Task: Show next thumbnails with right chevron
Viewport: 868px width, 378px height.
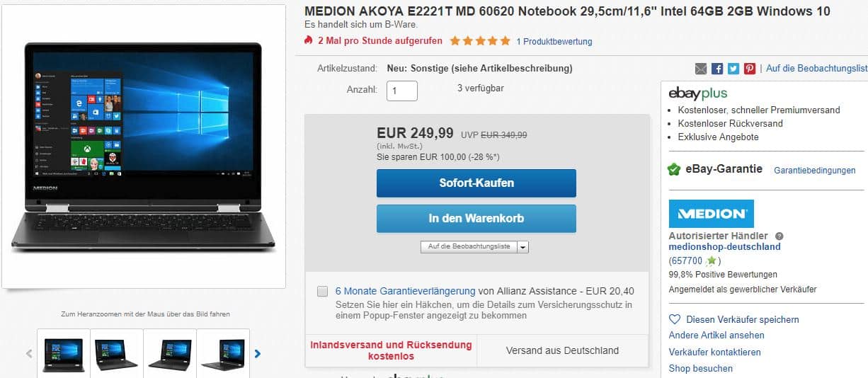Action: click(x=258, y=354)
